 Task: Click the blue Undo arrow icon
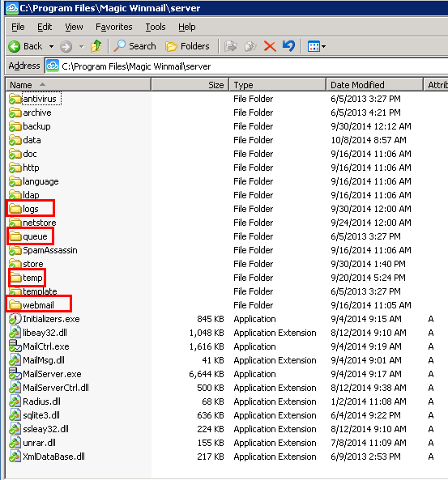288,46
